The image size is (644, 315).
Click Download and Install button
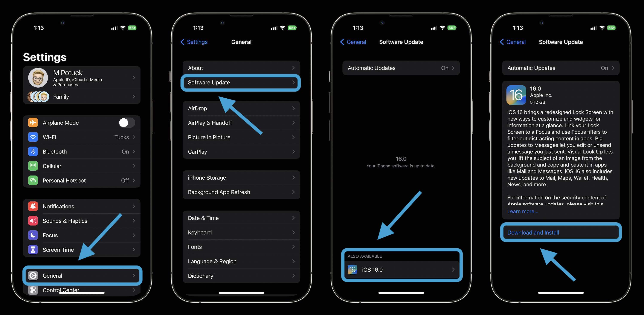(561, 232)
